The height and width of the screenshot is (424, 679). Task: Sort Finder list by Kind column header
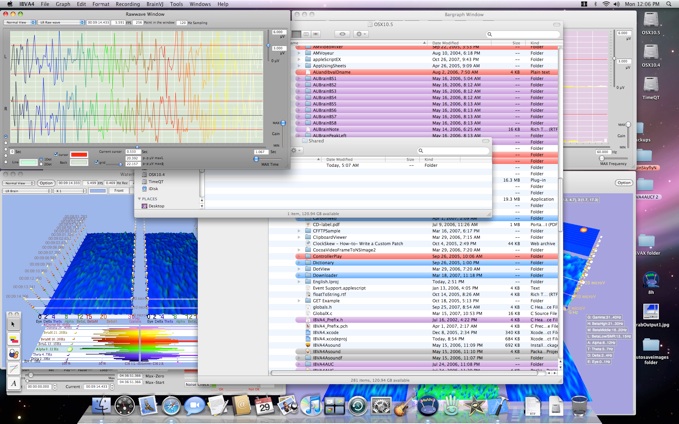(x=543, y=43)
